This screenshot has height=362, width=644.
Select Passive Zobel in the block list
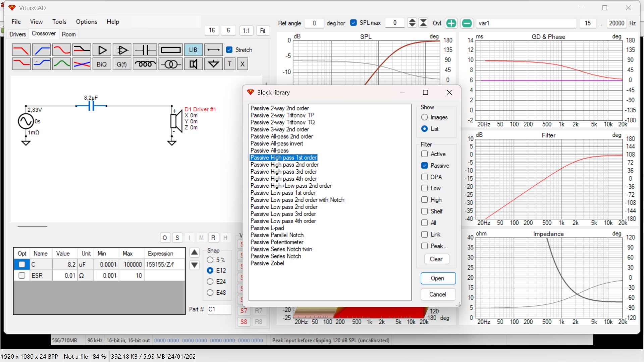click(x=267, y=263)
